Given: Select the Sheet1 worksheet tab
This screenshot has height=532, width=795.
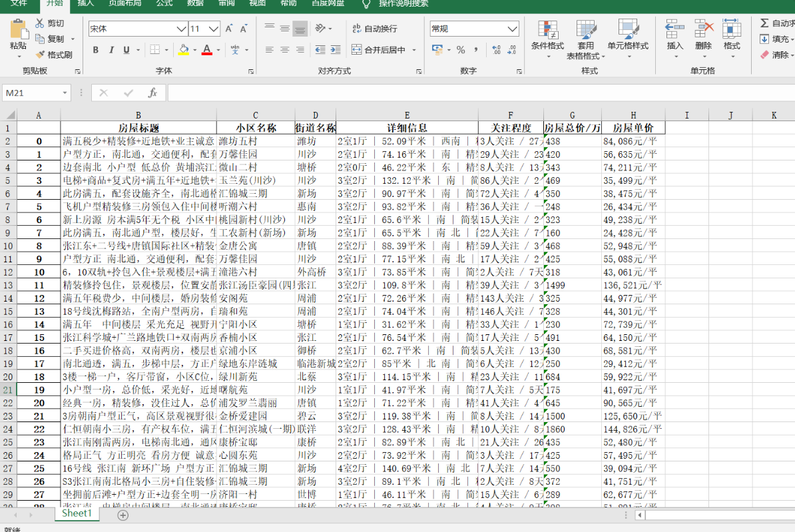Looking at the screenshot, I should click(77, 513).
